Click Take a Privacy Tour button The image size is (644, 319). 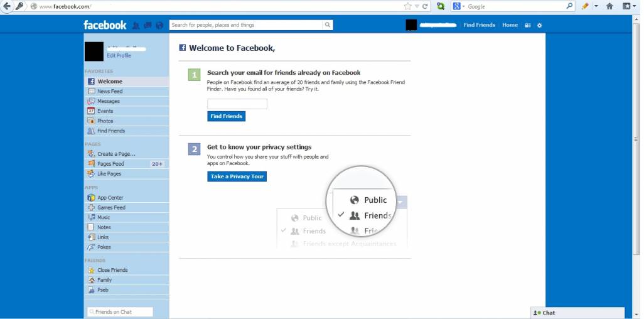click(237, 176)
